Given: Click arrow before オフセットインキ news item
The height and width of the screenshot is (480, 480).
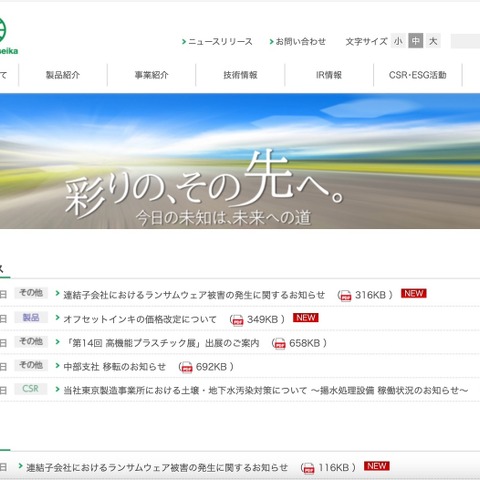Looking at the screenshot, I should (x=57, y=318).
